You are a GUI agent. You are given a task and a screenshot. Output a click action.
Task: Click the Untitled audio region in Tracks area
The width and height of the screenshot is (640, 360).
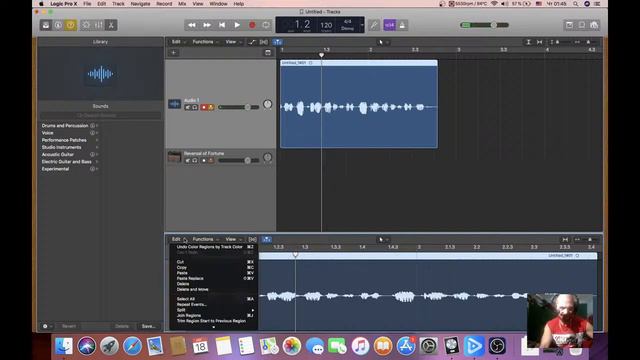359,104
